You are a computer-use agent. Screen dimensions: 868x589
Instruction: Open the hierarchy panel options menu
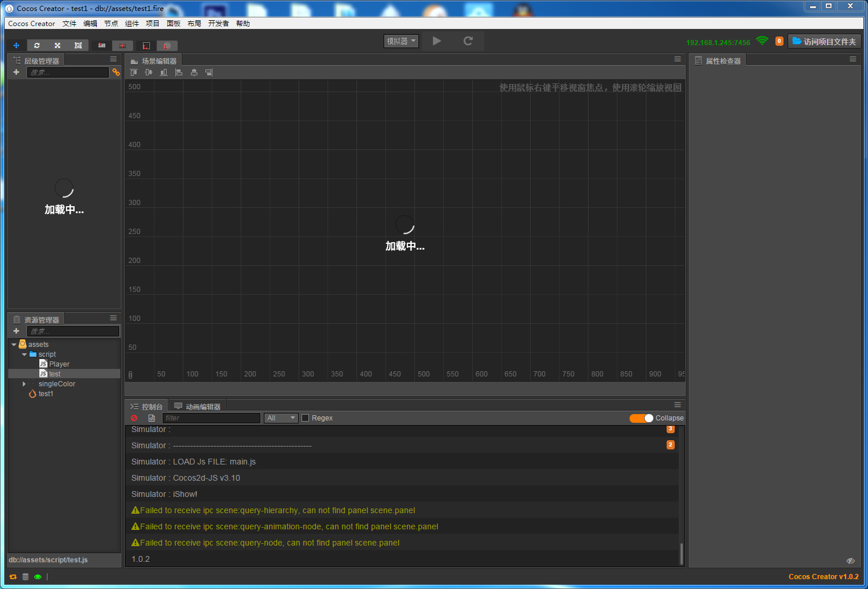[x=113, y=59]
